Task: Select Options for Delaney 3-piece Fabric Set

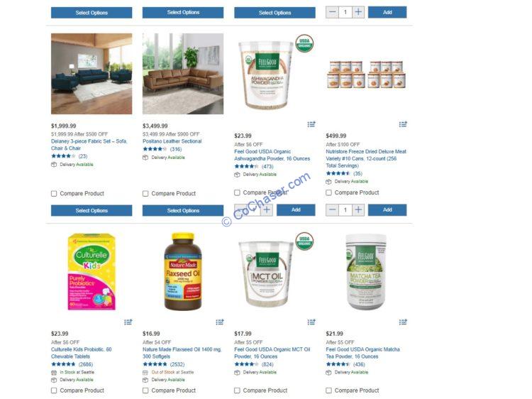Action: coord(92,211)
